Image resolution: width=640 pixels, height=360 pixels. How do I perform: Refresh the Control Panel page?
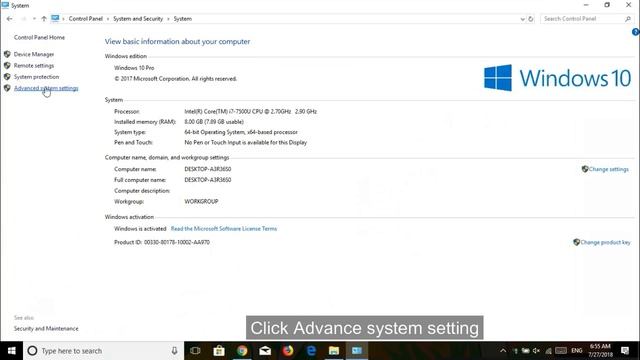coord(531,19)
